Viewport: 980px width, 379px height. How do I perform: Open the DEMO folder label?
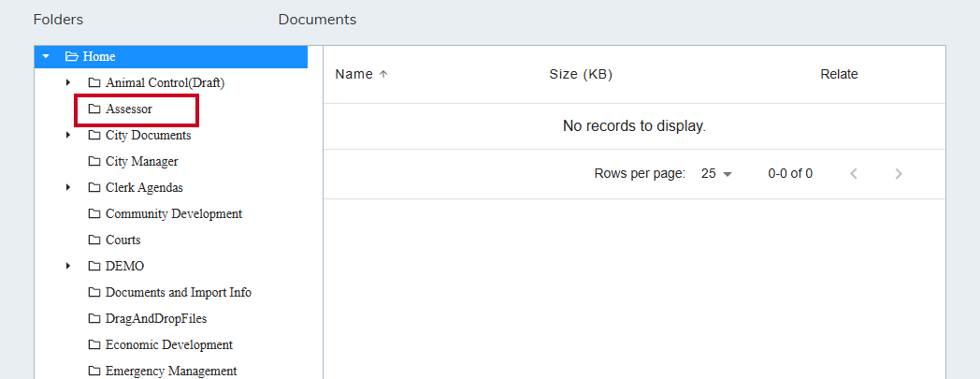coord(125,267)
